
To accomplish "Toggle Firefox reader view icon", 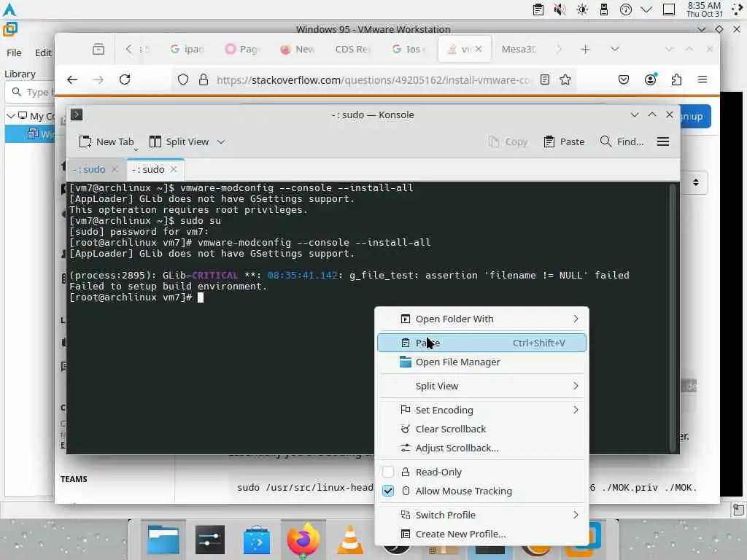I will tap(545, 79).
